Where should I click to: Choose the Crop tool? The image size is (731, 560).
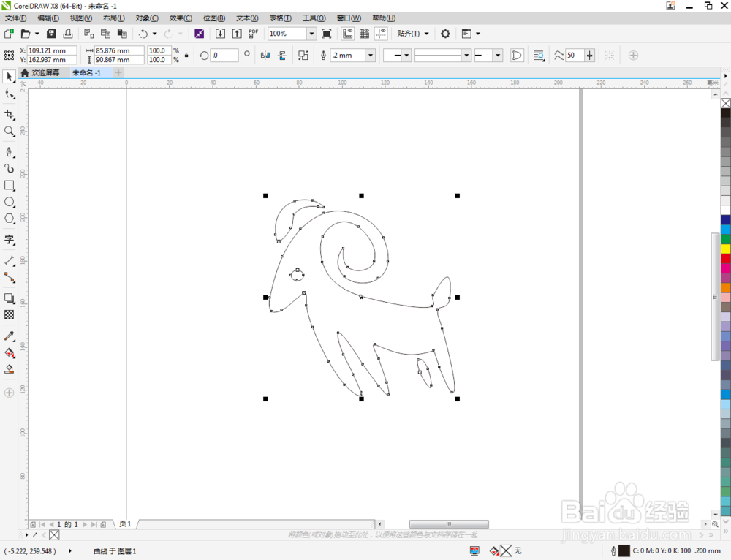point(9,115)
